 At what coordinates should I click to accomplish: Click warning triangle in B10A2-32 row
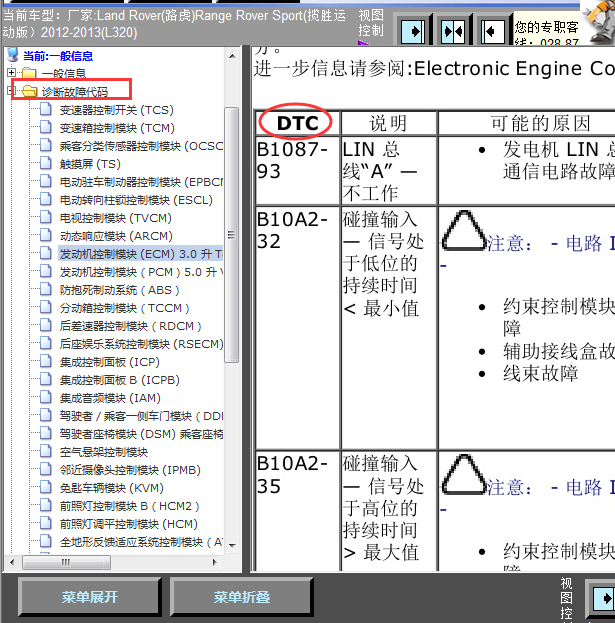(464, 230)
